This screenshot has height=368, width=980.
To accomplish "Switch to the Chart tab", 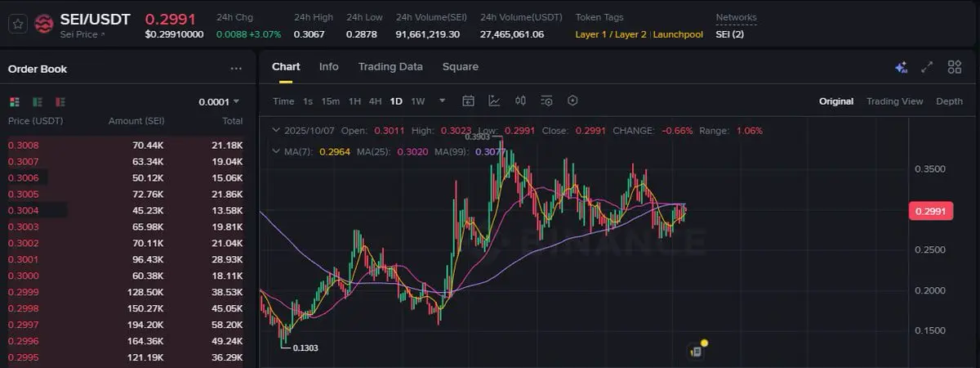I will tap(286, 67).
